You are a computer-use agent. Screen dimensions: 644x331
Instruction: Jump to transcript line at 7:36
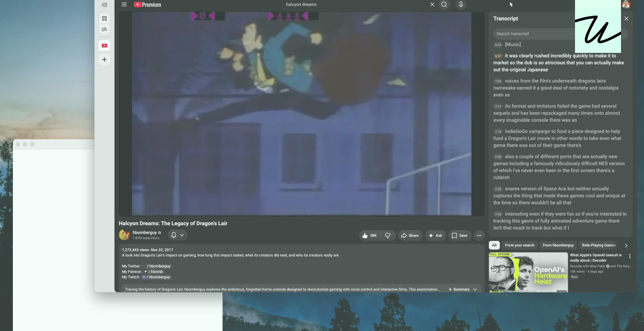560,195
